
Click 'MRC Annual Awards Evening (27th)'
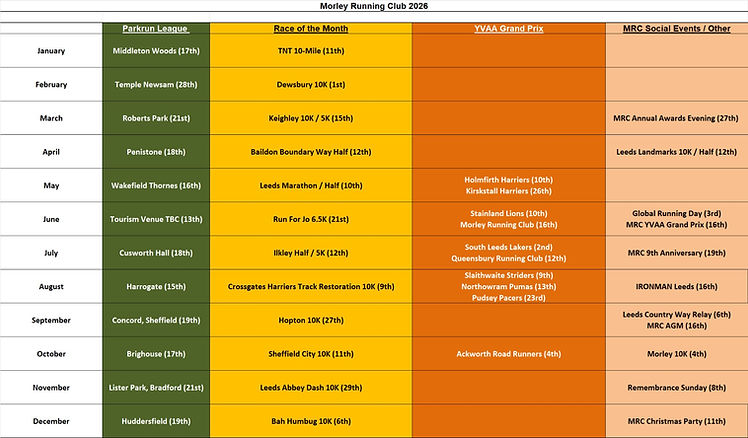point(676,118)
